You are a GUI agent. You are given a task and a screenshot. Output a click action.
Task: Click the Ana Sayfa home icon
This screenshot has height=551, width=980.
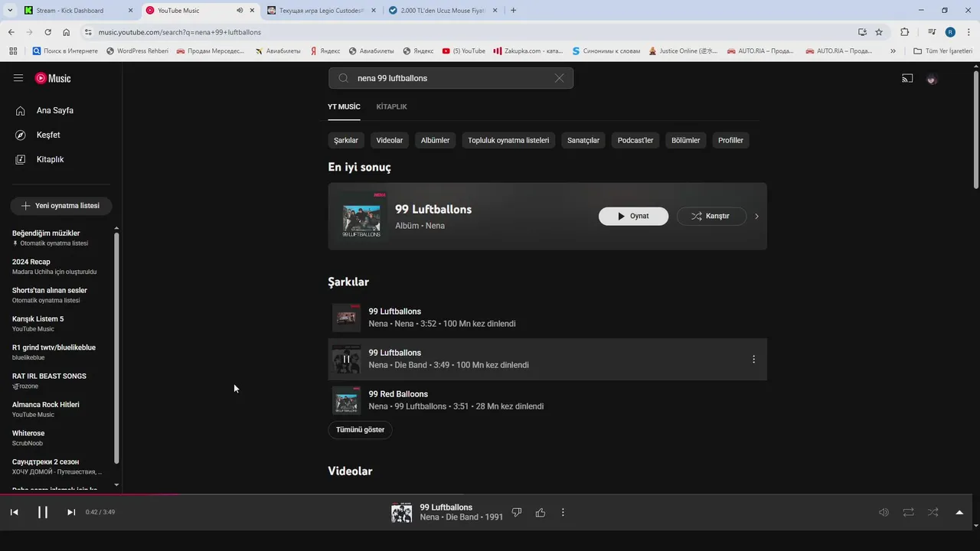point(21,111)
